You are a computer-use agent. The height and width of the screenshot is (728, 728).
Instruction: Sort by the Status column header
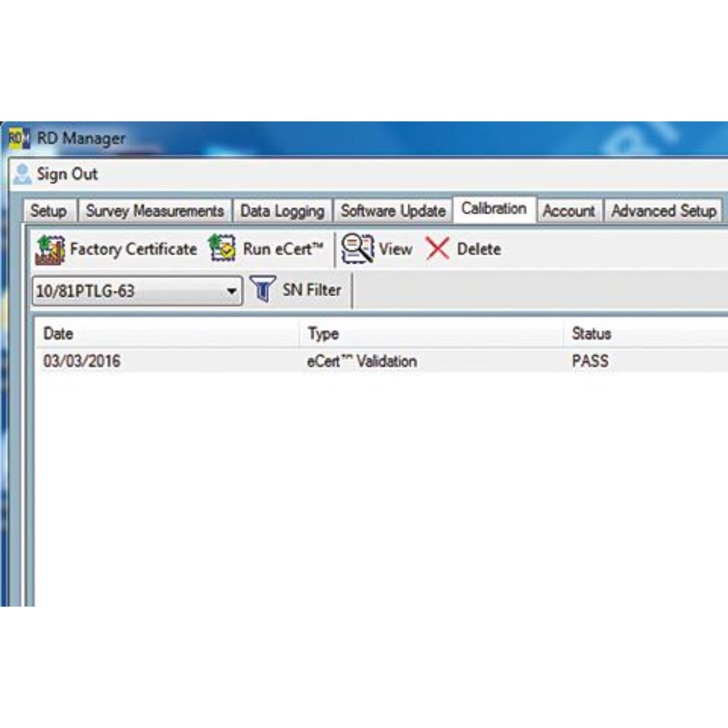[646, 334]
